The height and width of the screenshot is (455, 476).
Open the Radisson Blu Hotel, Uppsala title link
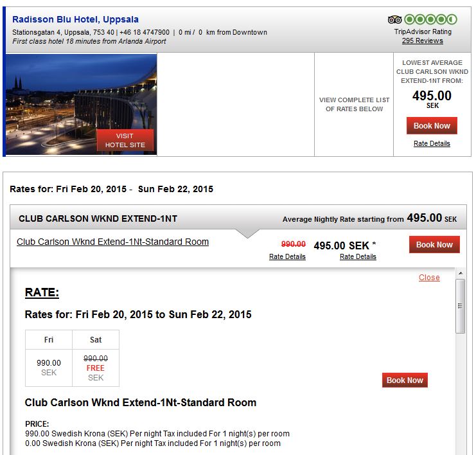click(x=75, y=19)
